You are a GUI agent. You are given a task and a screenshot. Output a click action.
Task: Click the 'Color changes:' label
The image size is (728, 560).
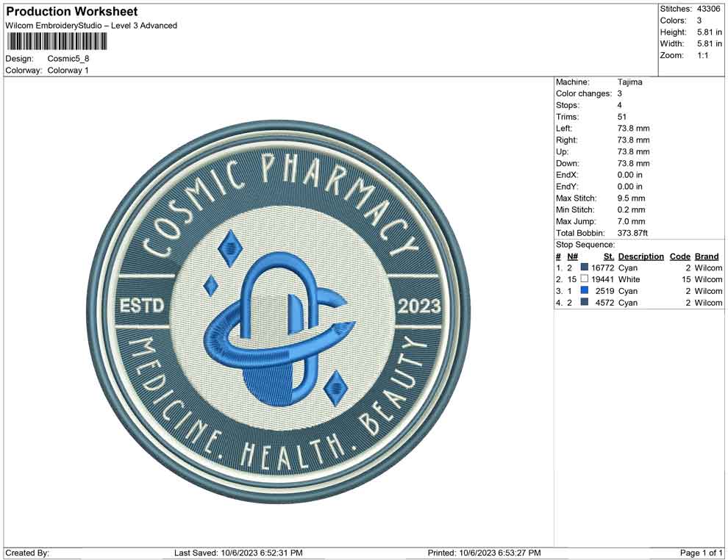pyautogui.click(x=584, y=94)
